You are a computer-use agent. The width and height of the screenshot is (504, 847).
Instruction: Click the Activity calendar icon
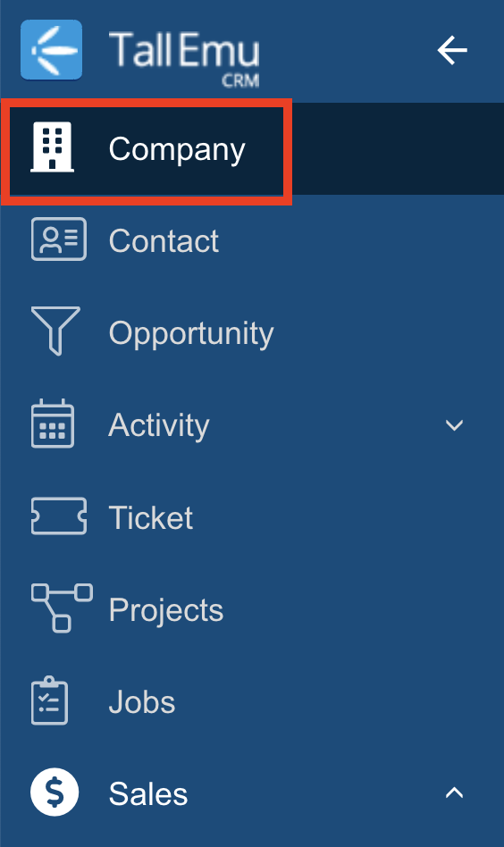pyautogui.click(x=53, y=423)
